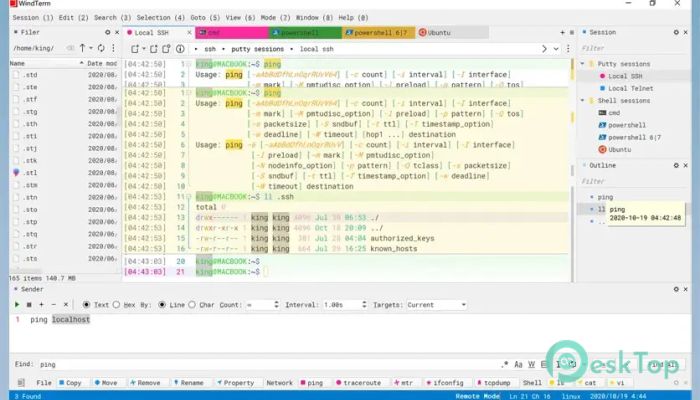Close the Local SSH tab
Image resolution: width=700 pixels, height=400 pixels.
189,33
